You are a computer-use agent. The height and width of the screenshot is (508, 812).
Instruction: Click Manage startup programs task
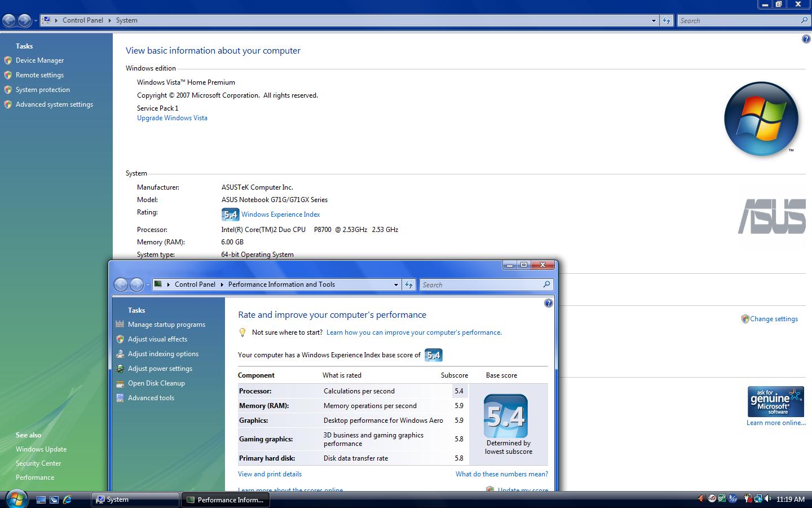tap(166, 325)
